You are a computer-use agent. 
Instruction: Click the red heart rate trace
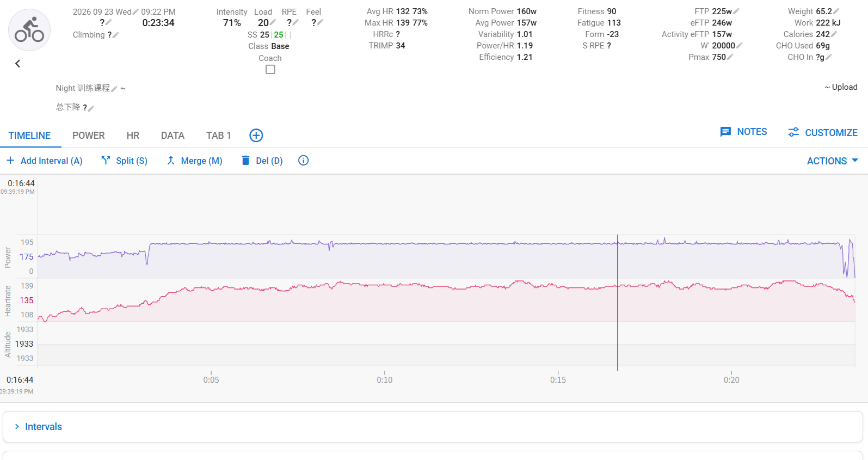pyautogui.click(x=446, y=287)
